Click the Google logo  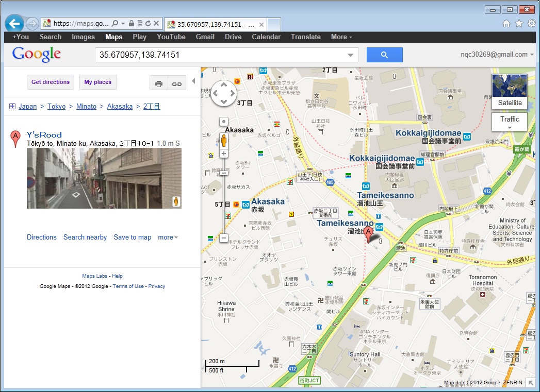(37, 54)
